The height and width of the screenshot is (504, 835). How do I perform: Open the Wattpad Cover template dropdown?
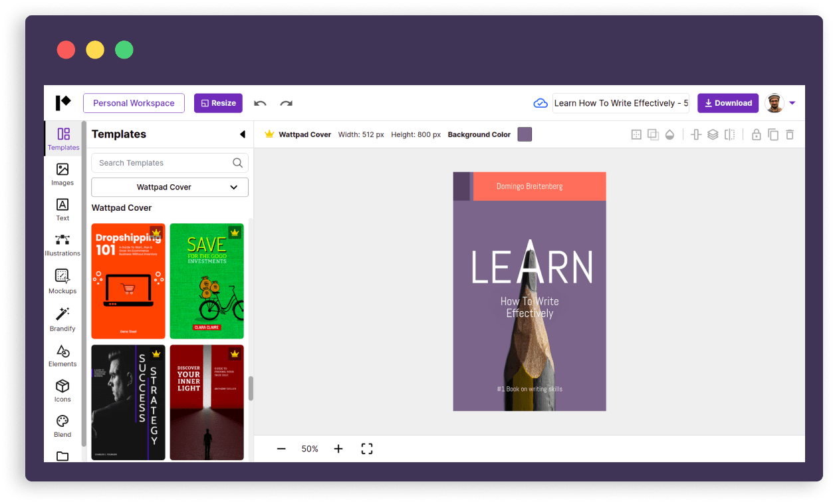(170, 187)
